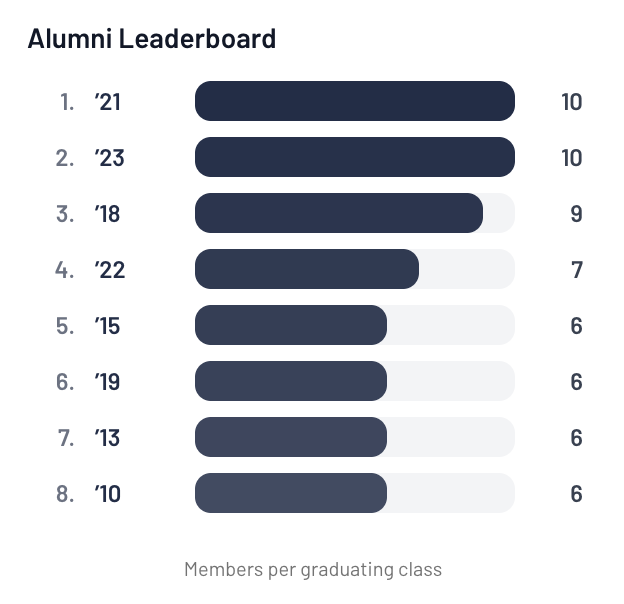The height and width of the screenshot is (604, 624).
Task: Click the rank number 1.
Action: pos(67,102)
